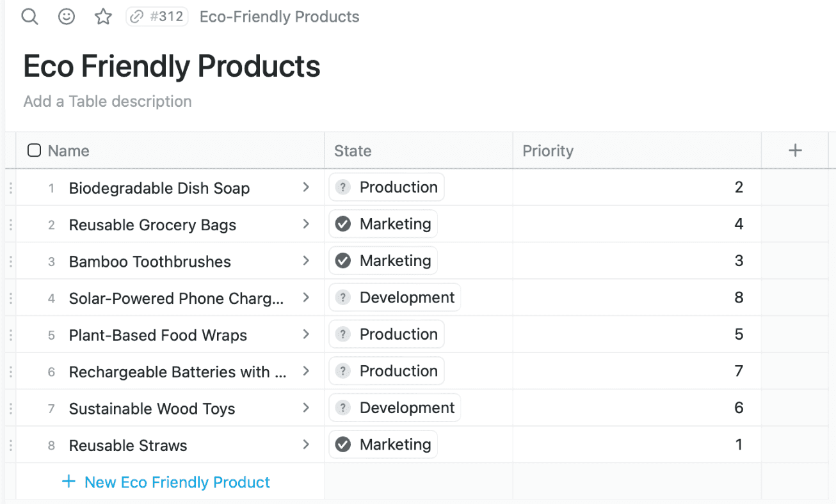Click New Eco Friendly Product
Viewport: 836px width, 504px height.
click(x=166, y=482)
